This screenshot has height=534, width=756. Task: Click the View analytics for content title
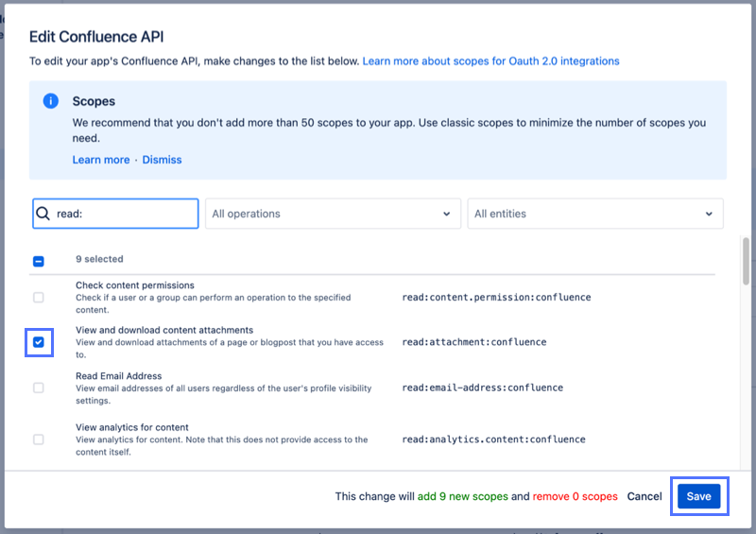(x=132, y=427)
